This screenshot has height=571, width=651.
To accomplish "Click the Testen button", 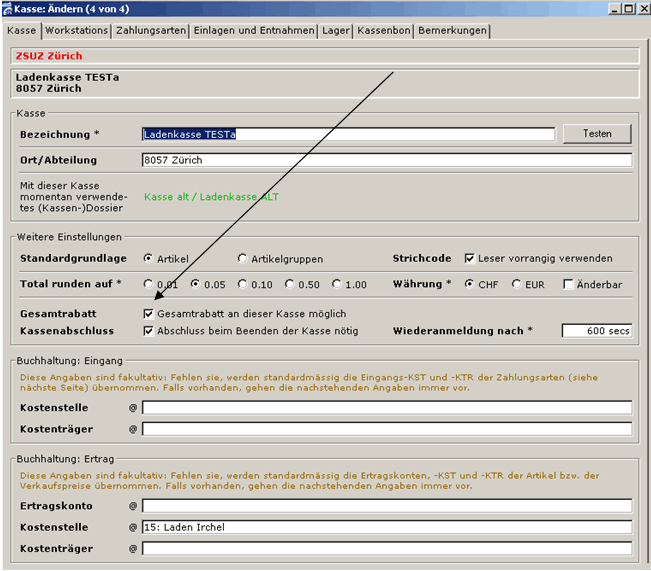I will tap(596, 134).
